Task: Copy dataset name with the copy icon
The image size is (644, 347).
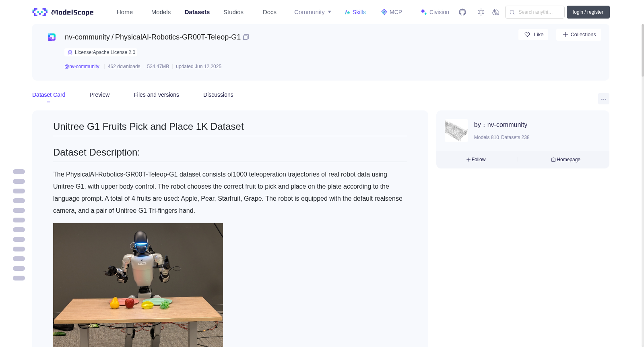Action: pyautogui.click(x=246, y=37)
